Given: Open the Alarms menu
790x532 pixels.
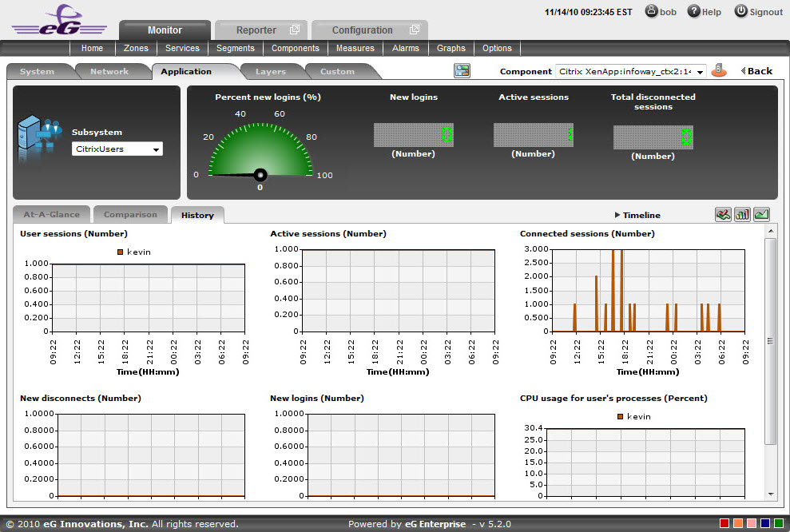Looking at the screenshot, I should coord(406,48).
